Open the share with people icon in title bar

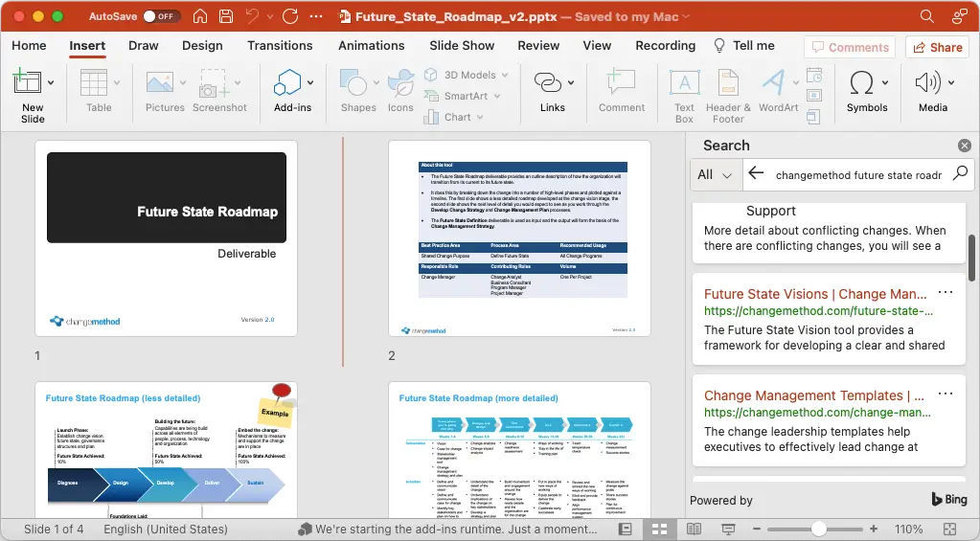[959, 16]
